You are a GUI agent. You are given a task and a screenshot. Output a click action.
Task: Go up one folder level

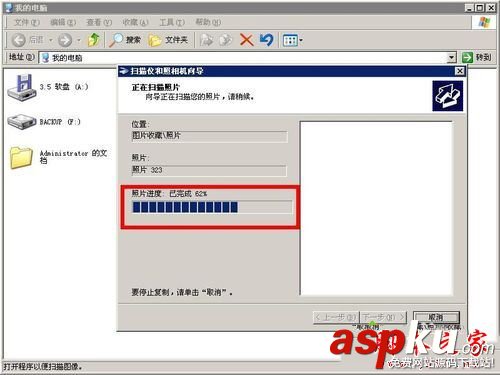(x=93, y=40)
